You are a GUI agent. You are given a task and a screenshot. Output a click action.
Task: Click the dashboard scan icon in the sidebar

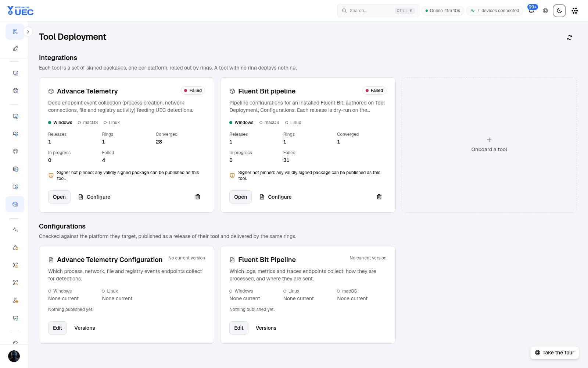(15, 32)
